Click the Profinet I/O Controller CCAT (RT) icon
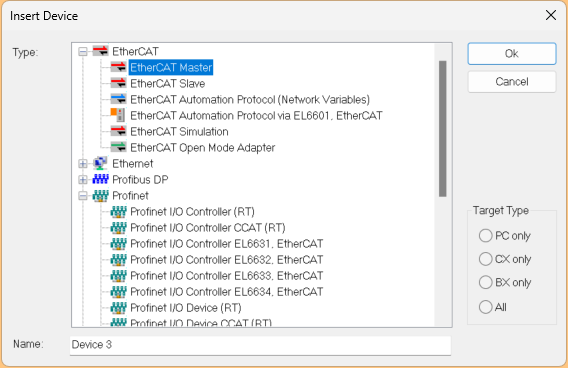568x368 pixels. tap(118, 227)
